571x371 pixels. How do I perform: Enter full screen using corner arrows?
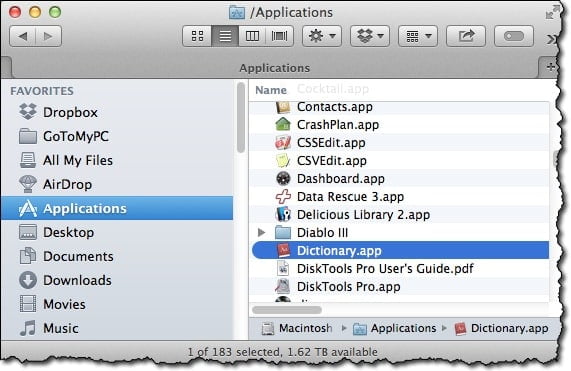point(552,12)
